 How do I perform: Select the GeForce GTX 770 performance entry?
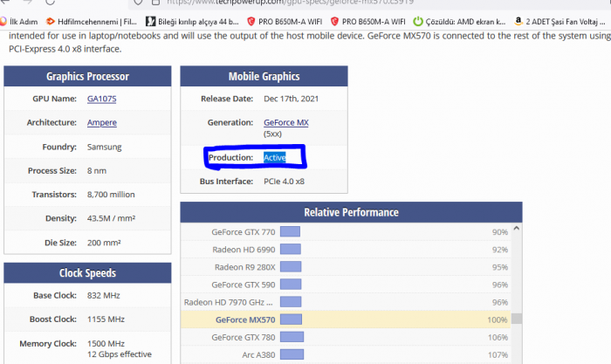pos(243,232)
